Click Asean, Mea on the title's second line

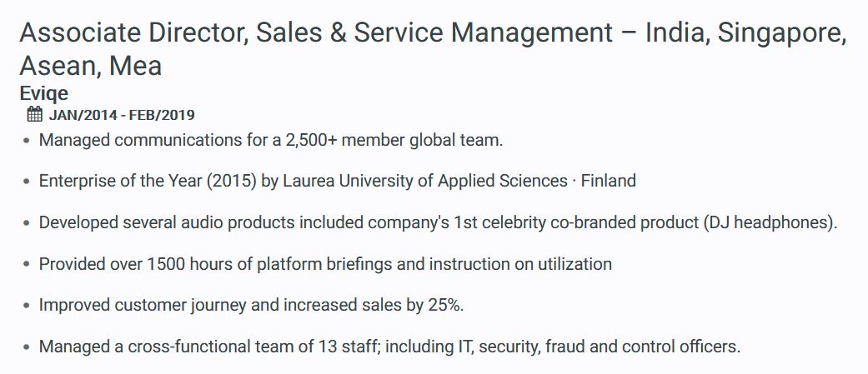[91, 67]
